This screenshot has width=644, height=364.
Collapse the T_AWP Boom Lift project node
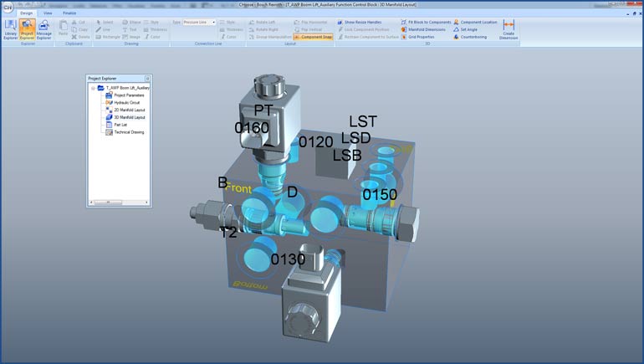[91, 88]
